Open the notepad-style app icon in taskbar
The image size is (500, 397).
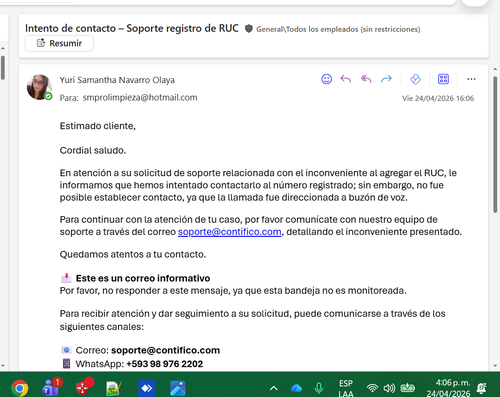click(x=114, y=388)
